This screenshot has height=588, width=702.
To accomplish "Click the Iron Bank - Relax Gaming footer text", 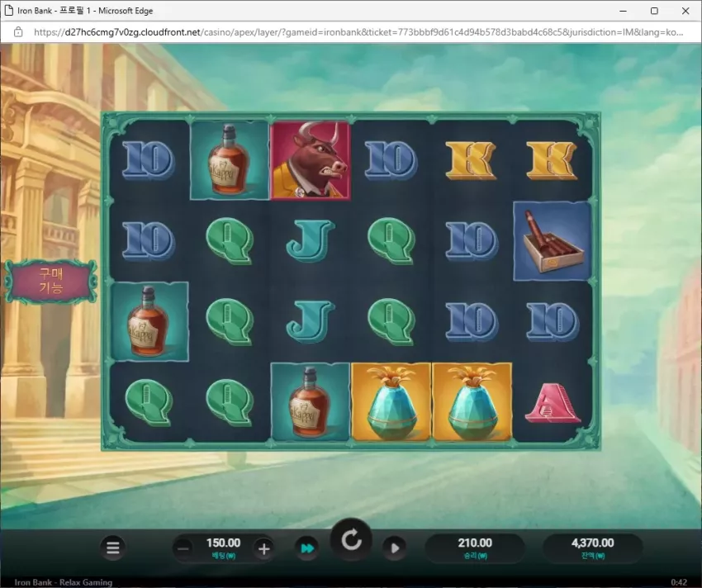I will 63,582.
